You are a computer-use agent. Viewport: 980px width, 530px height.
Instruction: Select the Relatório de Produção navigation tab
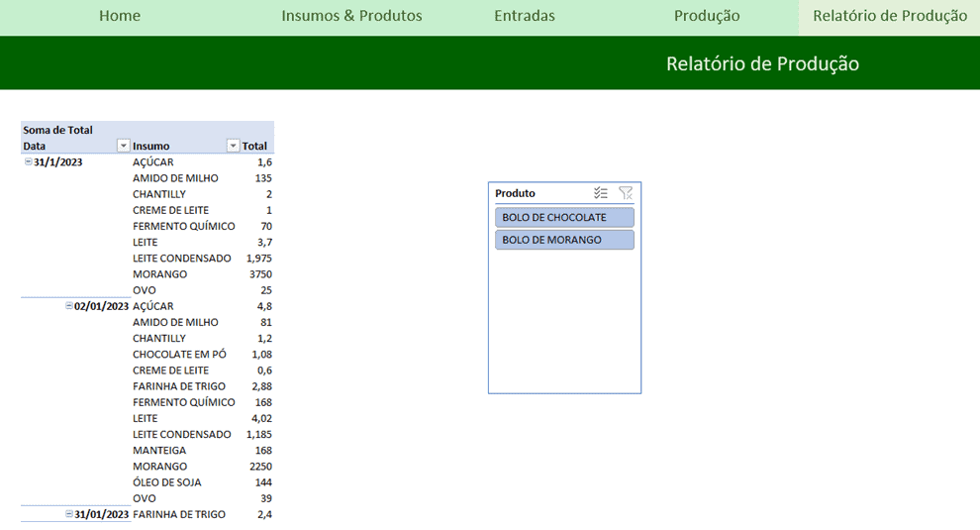pyautogui.click(x=889, y=16)
